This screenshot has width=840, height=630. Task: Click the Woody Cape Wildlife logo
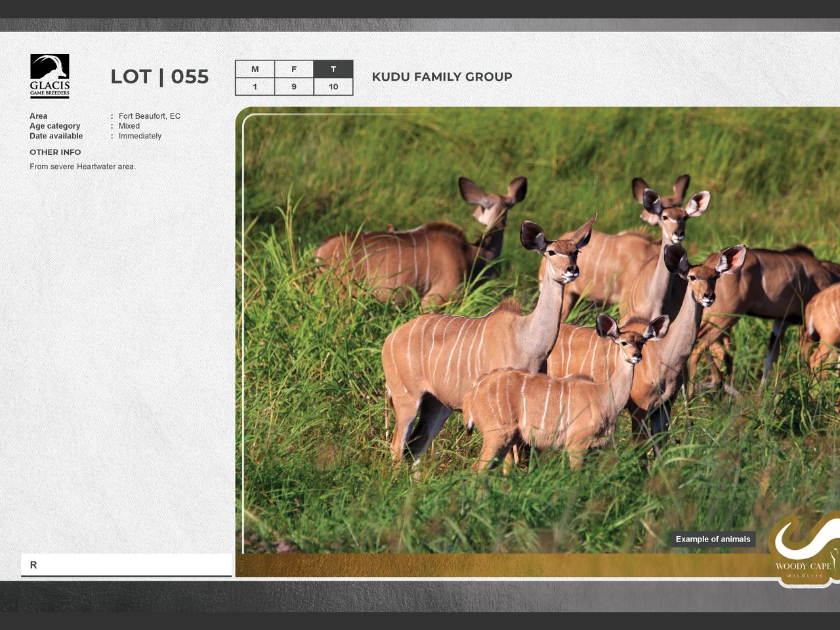pos(803,550)
